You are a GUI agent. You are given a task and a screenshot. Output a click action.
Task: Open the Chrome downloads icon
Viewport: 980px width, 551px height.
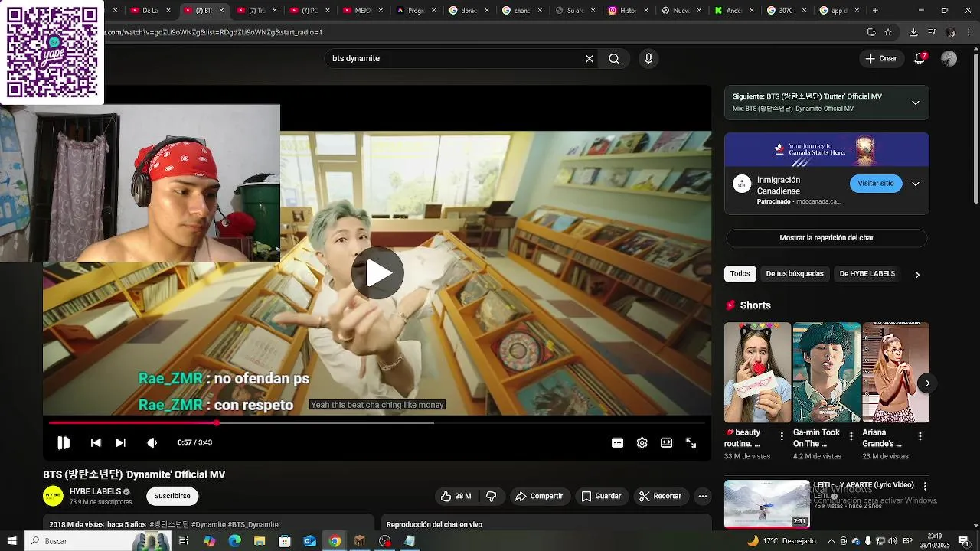tap(913, 32)
